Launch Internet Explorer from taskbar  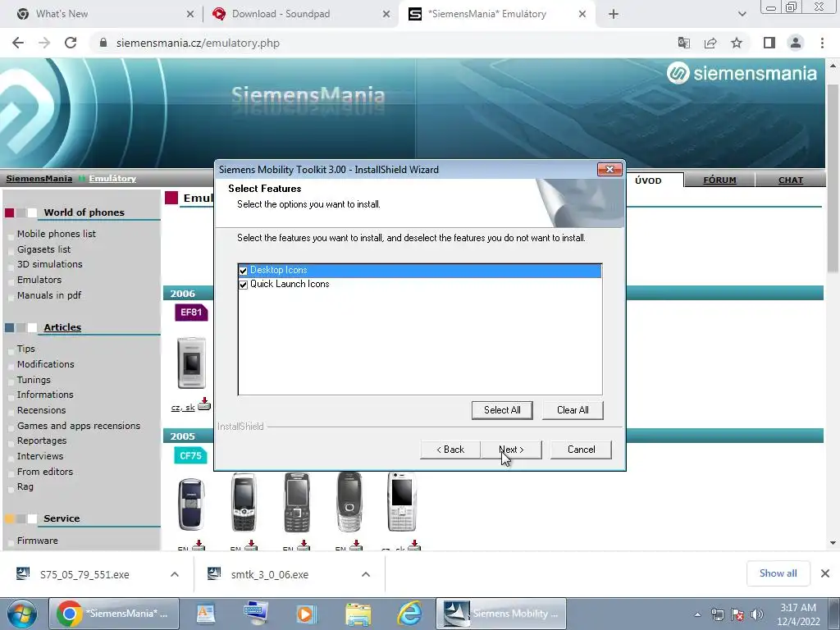(410, 614)
